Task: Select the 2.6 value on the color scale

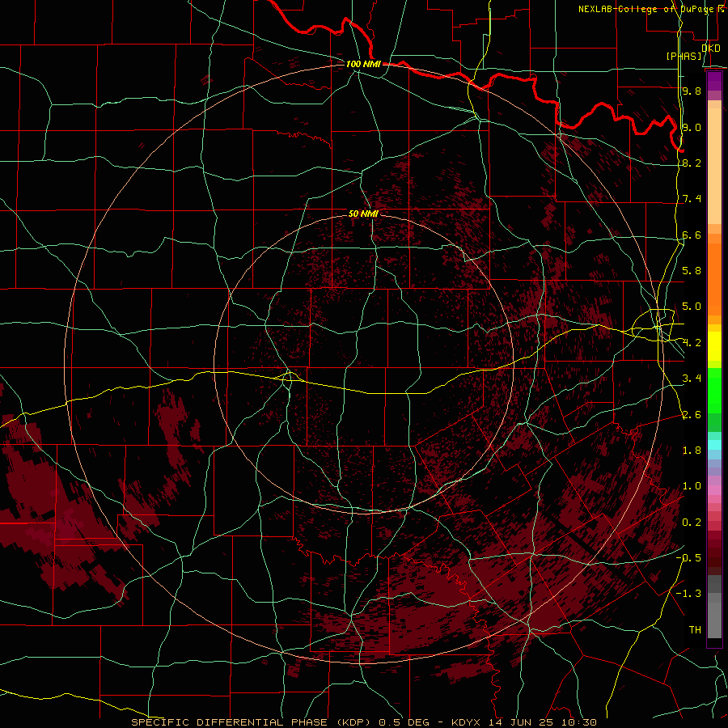Action: 692,415
